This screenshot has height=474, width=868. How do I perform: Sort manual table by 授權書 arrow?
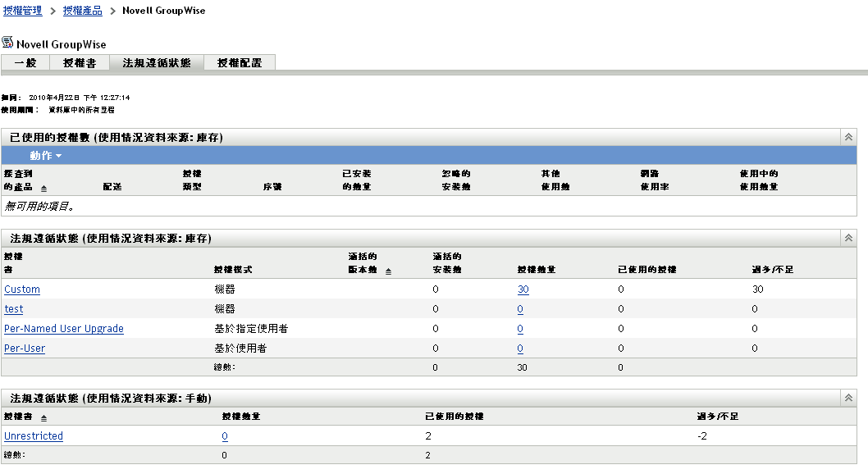click(43, 418)
